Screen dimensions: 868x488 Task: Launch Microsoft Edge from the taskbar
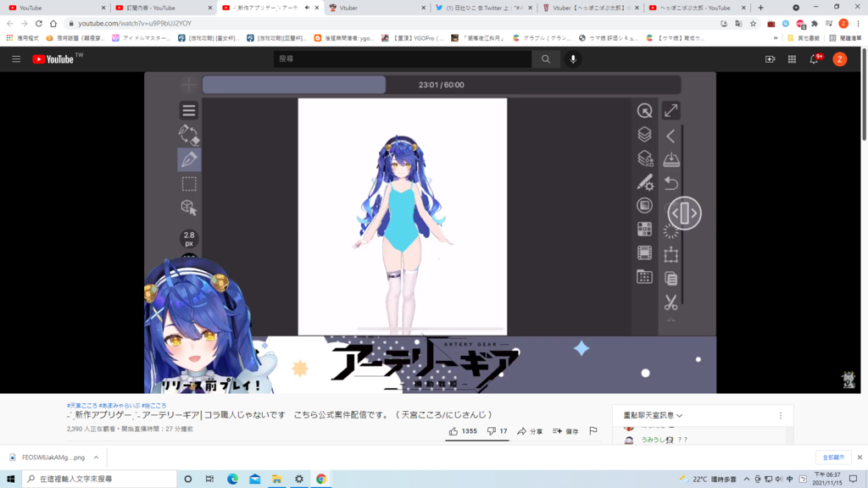(232, 479)
